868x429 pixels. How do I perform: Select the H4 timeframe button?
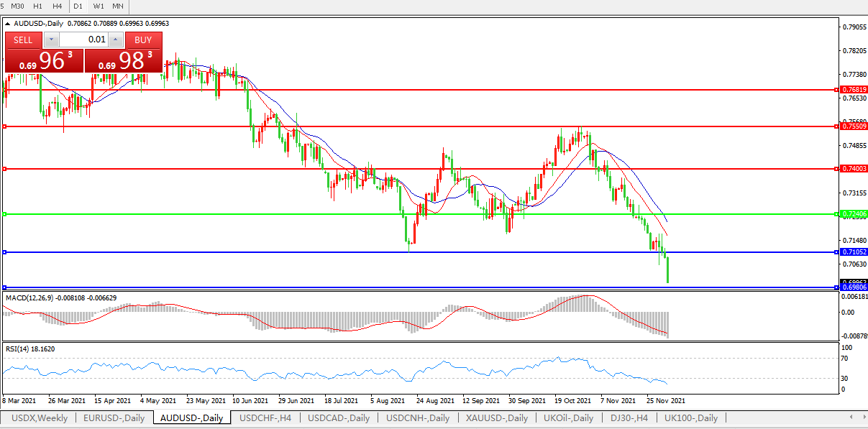(57, 6)
